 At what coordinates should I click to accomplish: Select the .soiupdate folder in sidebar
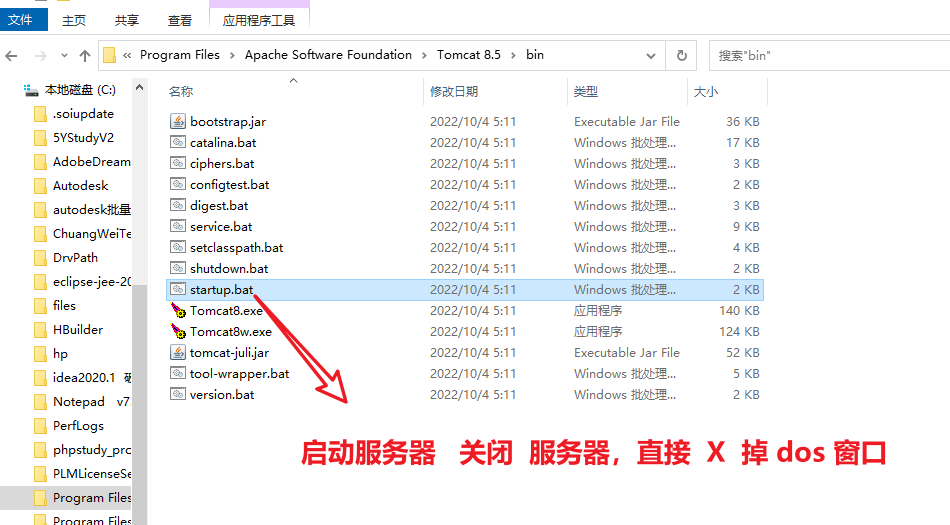[83, 114]
